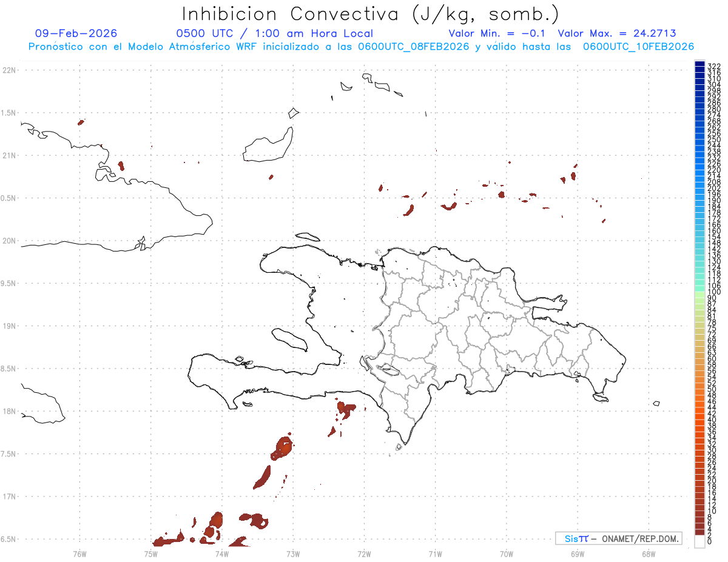Select the date text '09-Feb-2026'
Screen dimensions: 728x562
(x=76, y=33)
